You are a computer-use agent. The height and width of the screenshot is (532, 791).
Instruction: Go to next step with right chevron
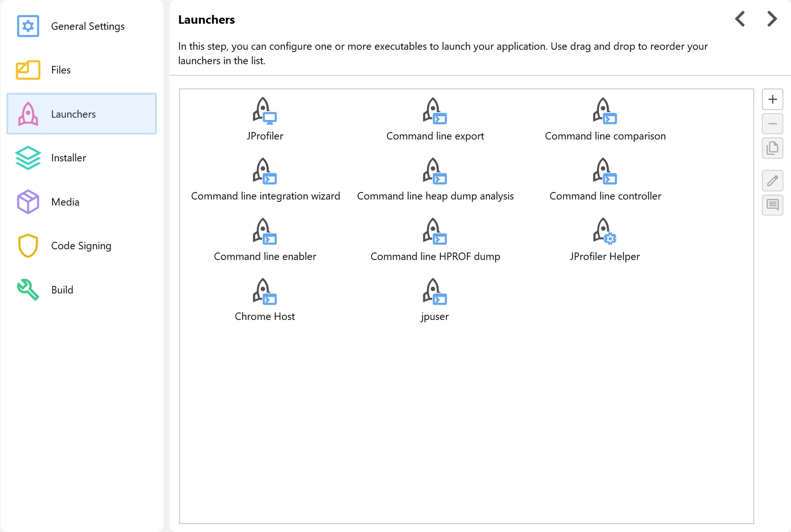point(772,19)
